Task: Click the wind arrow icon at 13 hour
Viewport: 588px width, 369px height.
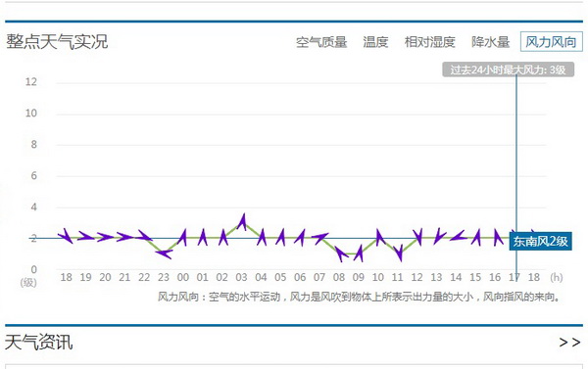Action: coord(439,236)
